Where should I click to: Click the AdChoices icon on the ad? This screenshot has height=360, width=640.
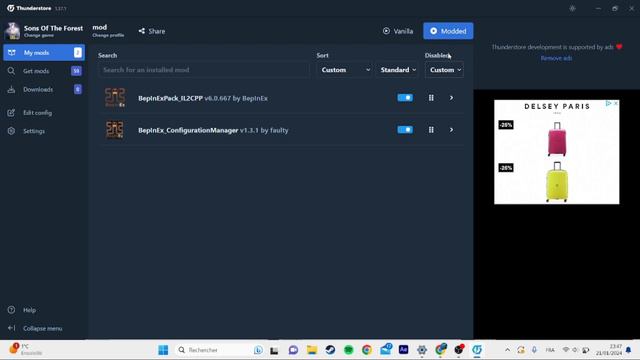pos(608,103)
